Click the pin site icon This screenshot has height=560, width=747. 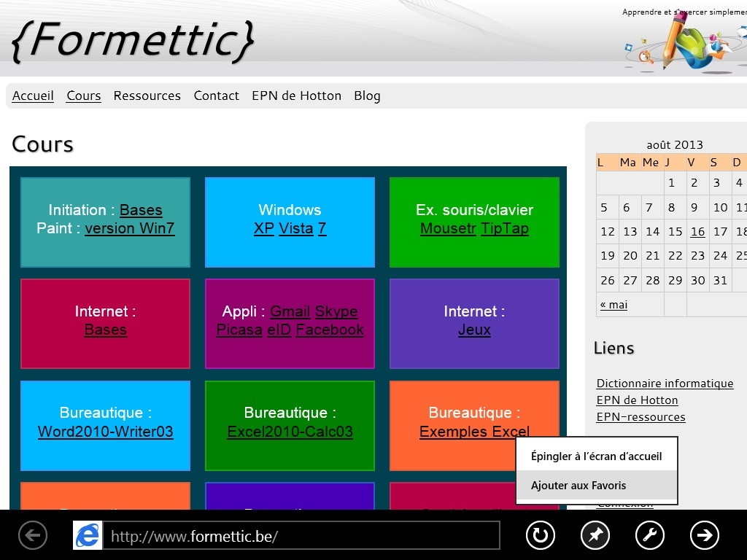tap(595, 535)
